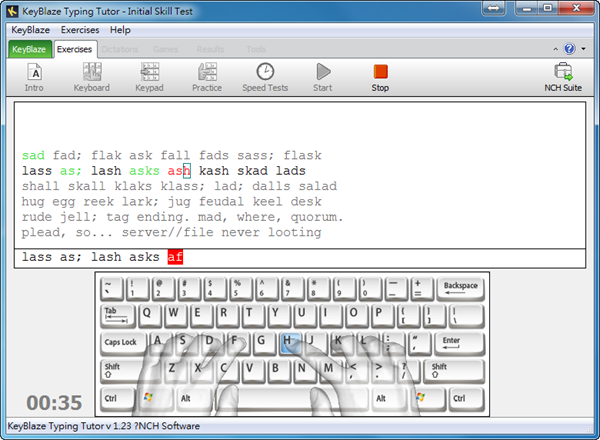Click the P key on virtual keyboard
Viewport: 600px width, 440px height.
click(382, 316)
